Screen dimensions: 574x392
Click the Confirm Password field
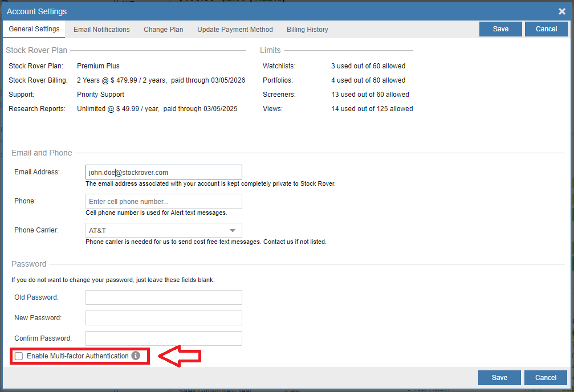[164, 338]
